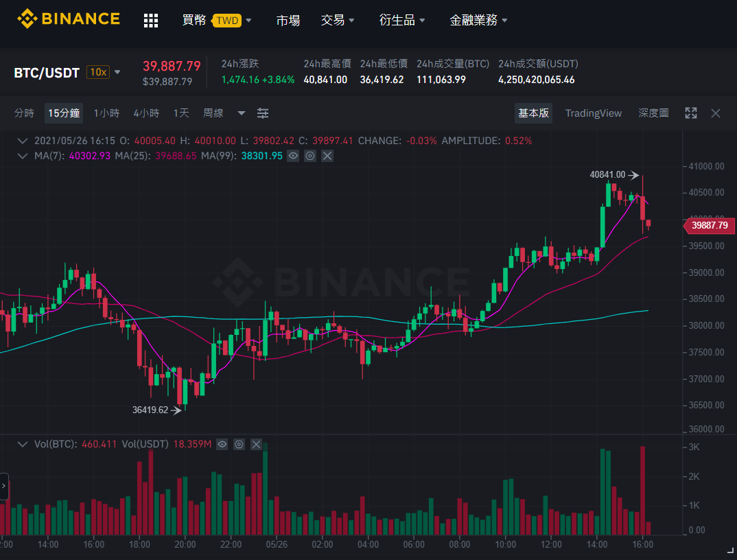The width and height of the screenshot is (737, 560).
Task: Collapse the candlestick OHLC info row
Action: (22, 141)
